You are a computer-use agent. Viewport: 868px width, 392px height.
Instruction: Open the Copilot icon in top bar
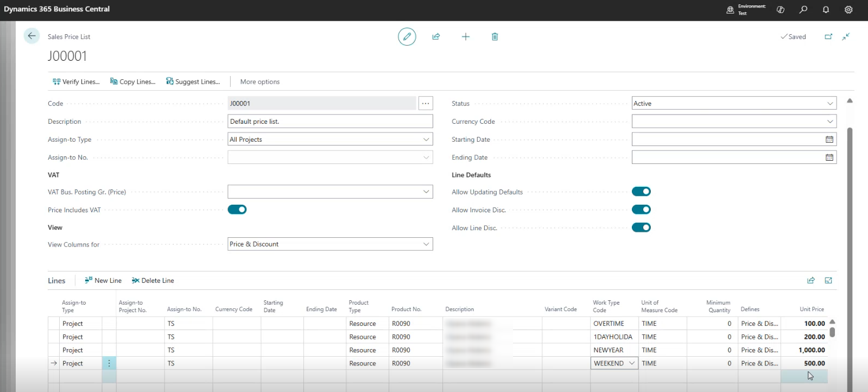781,9
